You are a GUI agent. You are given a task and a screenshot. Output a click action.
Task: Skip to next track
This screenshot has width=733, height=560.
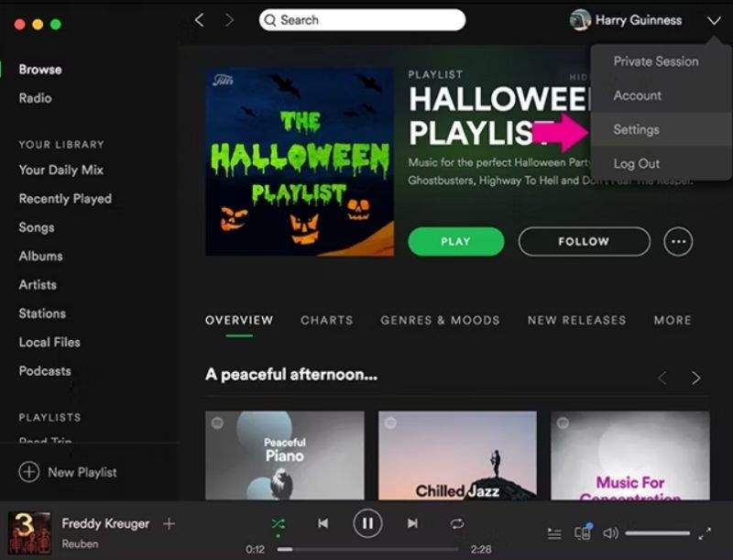[x=412, y=523]
